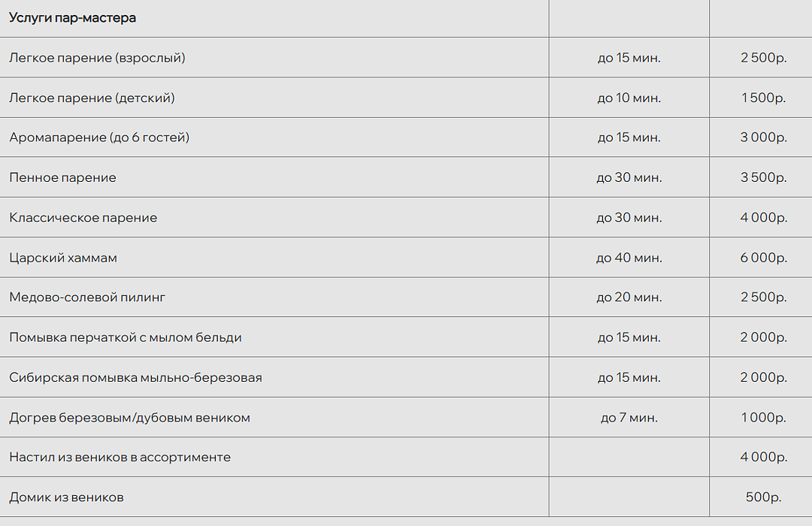Select "Медово-солевой пилинг" service

coord(87,298)
